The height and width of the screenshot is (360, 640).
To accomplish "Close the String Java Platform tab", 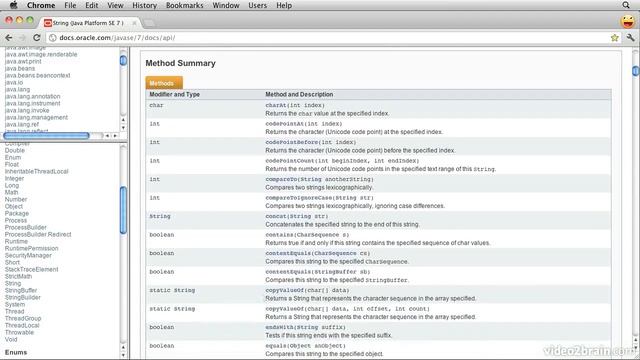I will coord(134,23).
